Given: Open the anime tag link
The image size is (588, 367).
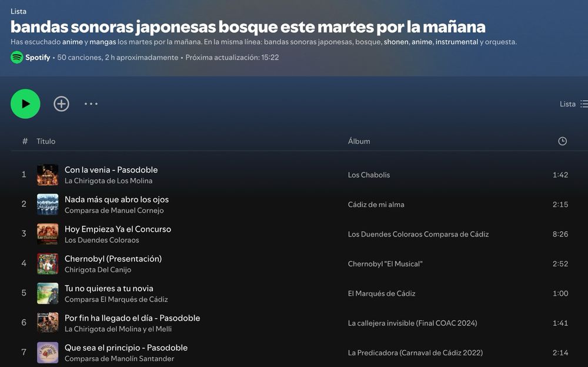Looking at the screenshot, I should [x=72, y=42].
